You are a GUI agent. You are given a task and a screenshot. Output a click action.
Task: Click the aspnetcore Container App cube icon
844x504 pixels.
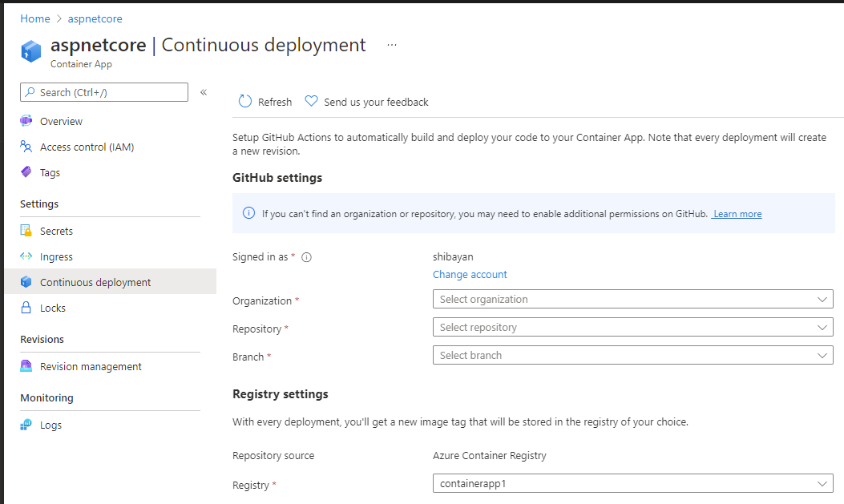point(30,51)
